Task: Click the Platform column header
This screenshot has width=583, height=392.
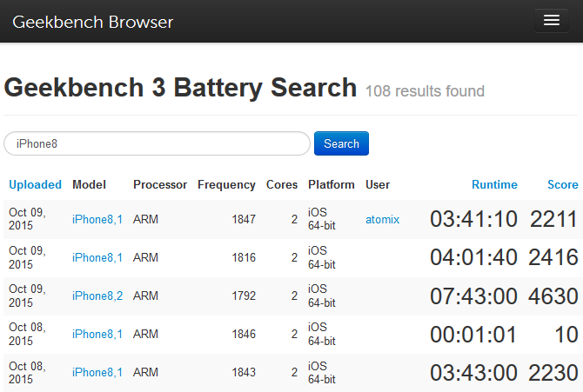Action: pyautogui.click(x=332, y=184)
